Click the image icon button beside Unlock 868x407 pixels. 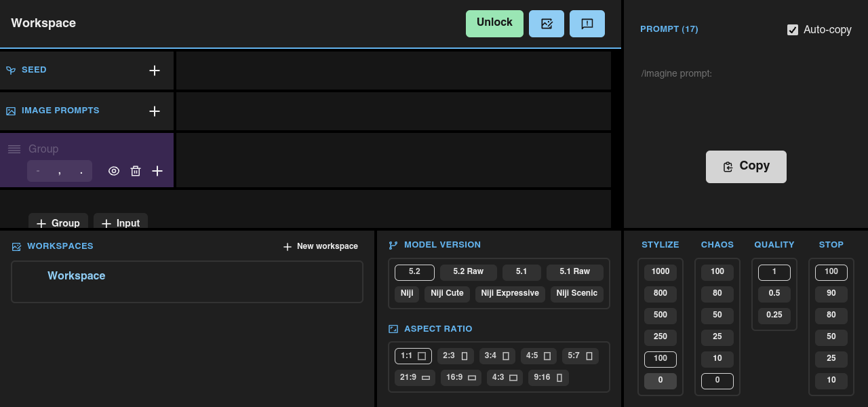pyautogui.click(x=547, y=24)
